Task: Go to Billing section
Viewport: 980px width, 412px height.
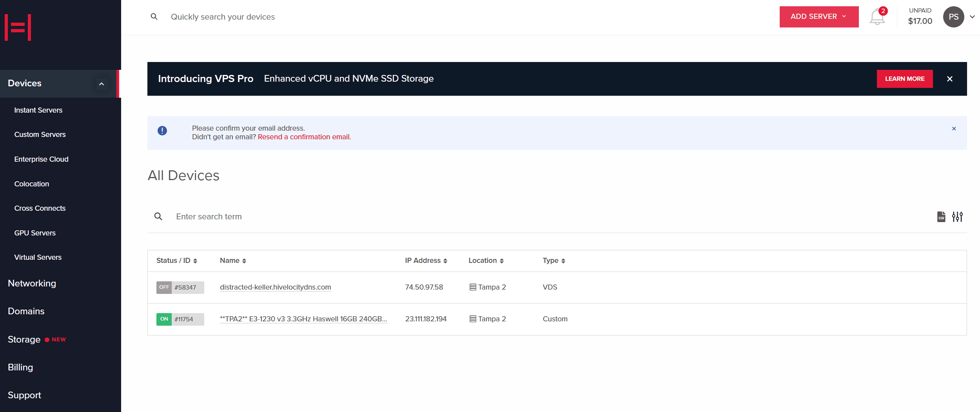Action: click(x=20, y=367)
